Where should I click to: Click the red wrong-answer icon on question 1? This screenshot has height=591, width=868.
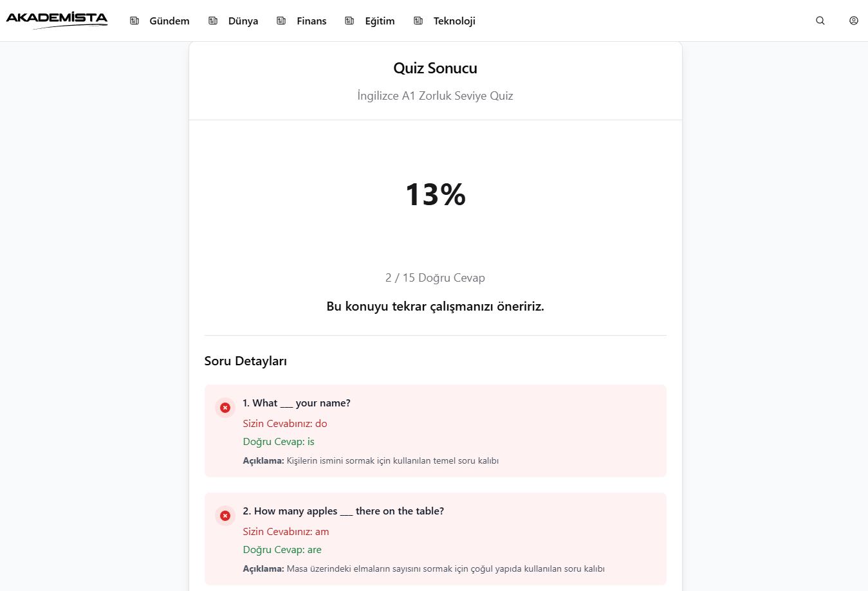point(225,408)
